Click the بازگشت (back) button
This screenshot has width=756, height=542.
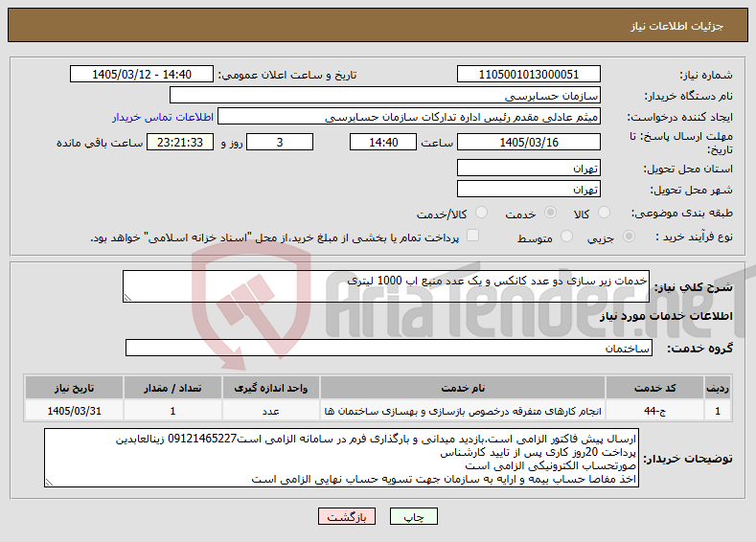point(347,516)
